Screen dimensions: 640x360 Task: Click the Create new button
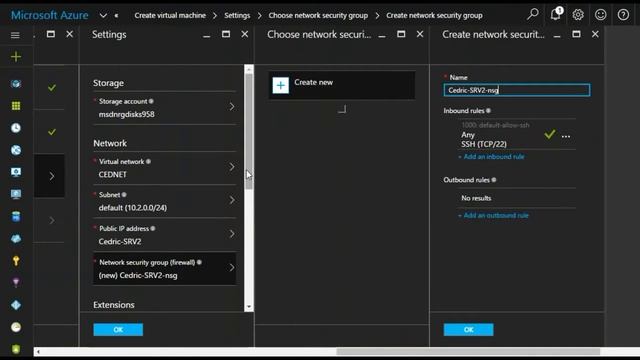[342, 85]
